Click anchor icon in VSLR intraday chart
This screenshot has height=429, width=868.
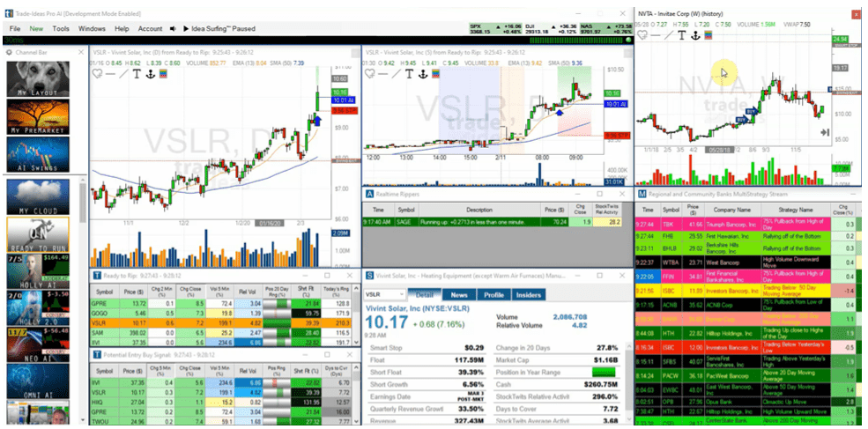coord(423,74)
